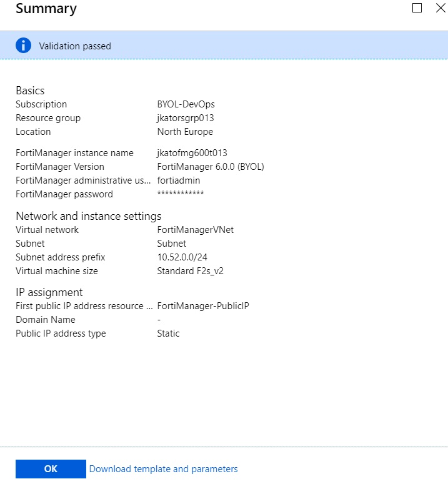Click the fortiadmin username value
Viewport: 448px width, 489px height.
tap(178, 180)
